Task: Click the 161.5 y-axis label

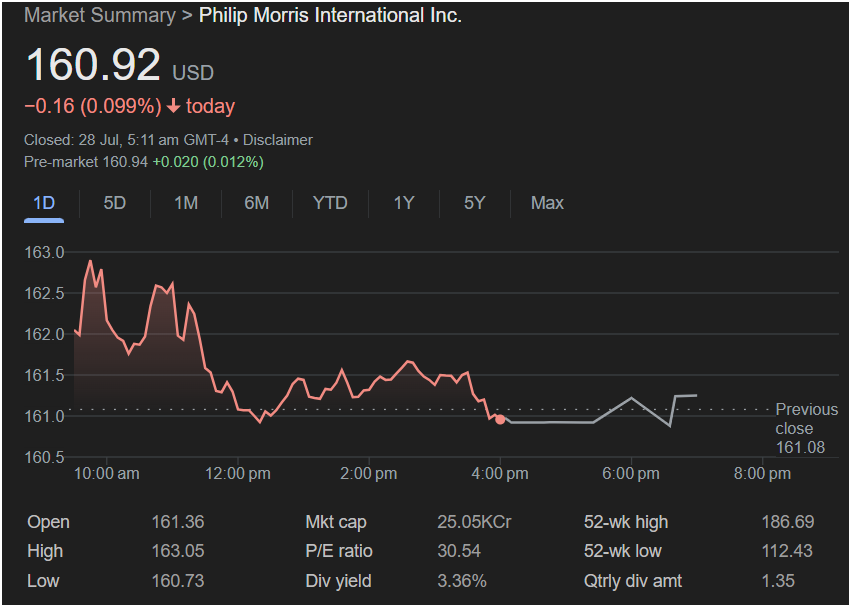Action: pos(45,375)
